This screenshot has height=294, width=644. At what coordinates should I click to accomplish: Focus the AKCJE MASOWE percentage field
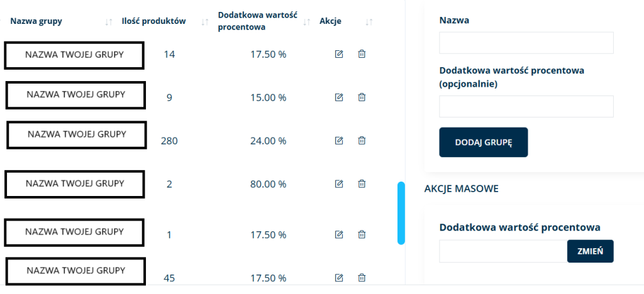(503, 251)
